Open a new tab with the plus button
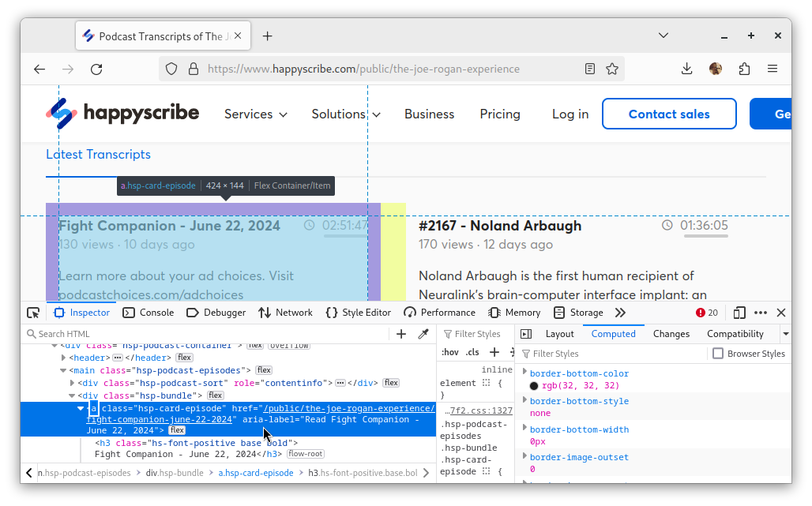Image resolution: width=812 pixels, height=506 pixels. coord(267,36)
